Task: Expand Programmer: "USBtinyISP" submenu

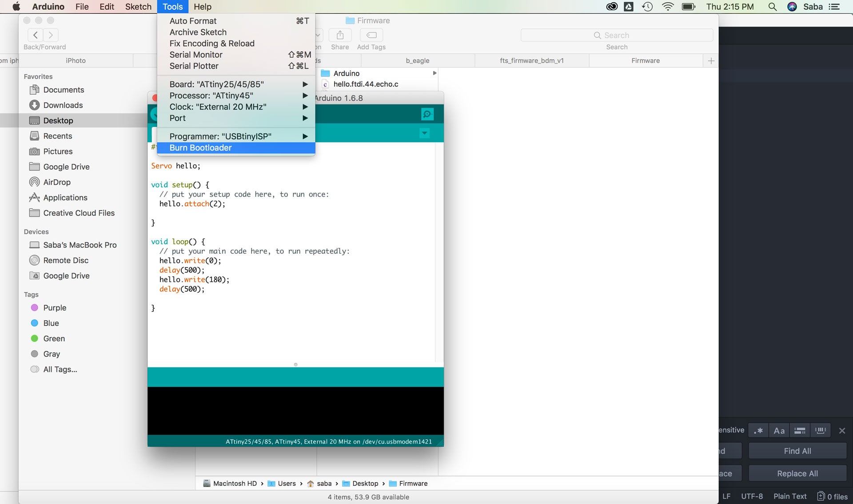Action: (x=236, y=136)
